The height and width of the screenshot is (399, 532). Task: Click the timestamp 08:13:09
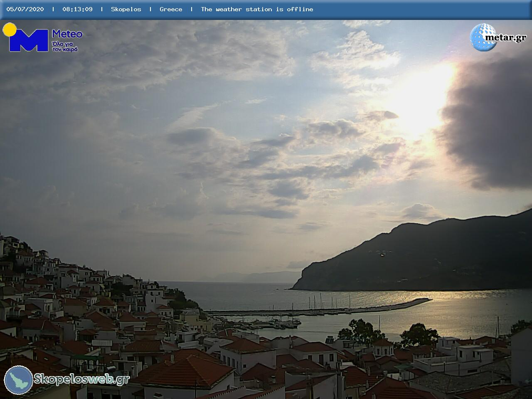pyautogui.click(x=78, y=9)
